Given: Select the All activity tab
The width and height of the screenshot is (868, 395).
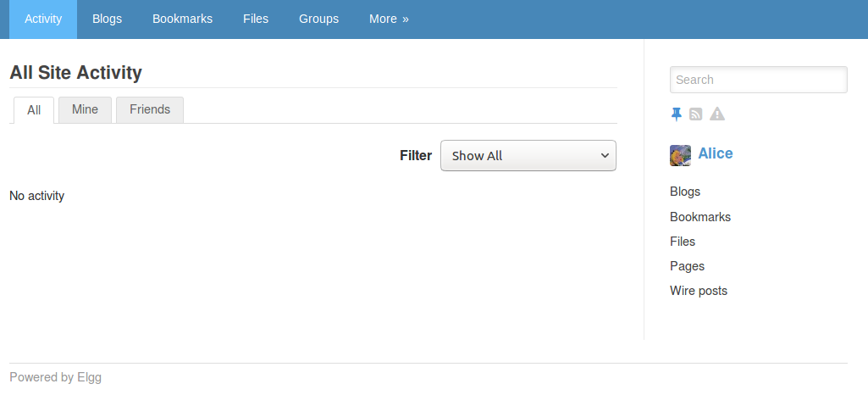Looking at the screenshot, I should [x=34, y=110].
